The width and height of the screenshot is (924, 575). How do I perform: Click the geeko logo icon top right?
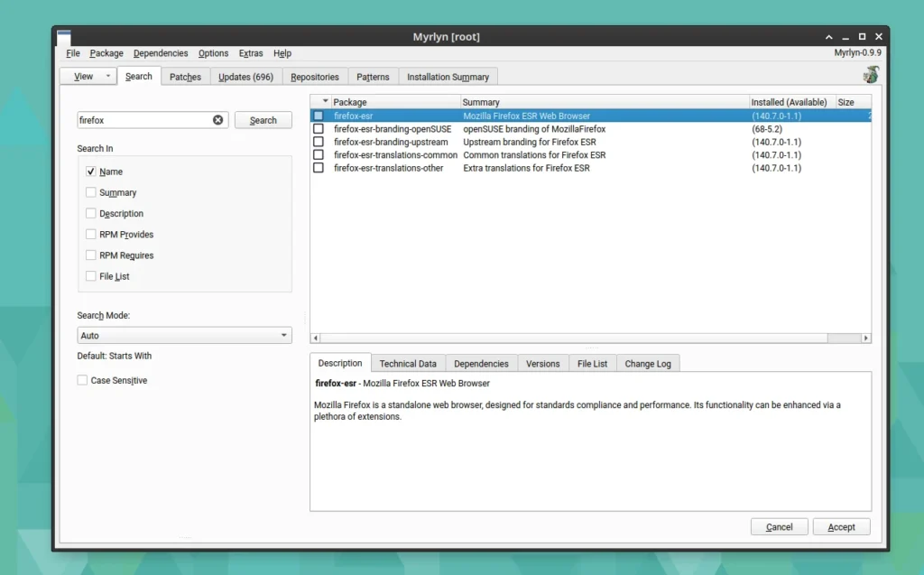coord(870,76)
